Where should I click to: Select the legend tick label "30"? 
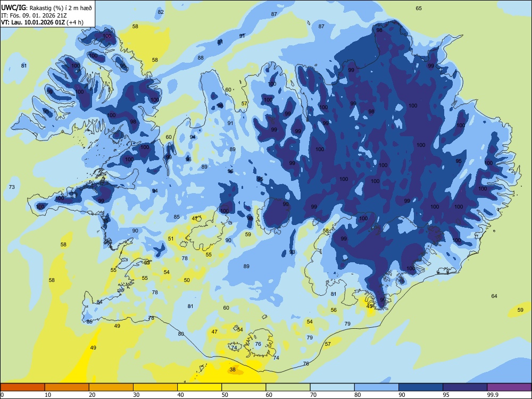[x=136, y=395]
